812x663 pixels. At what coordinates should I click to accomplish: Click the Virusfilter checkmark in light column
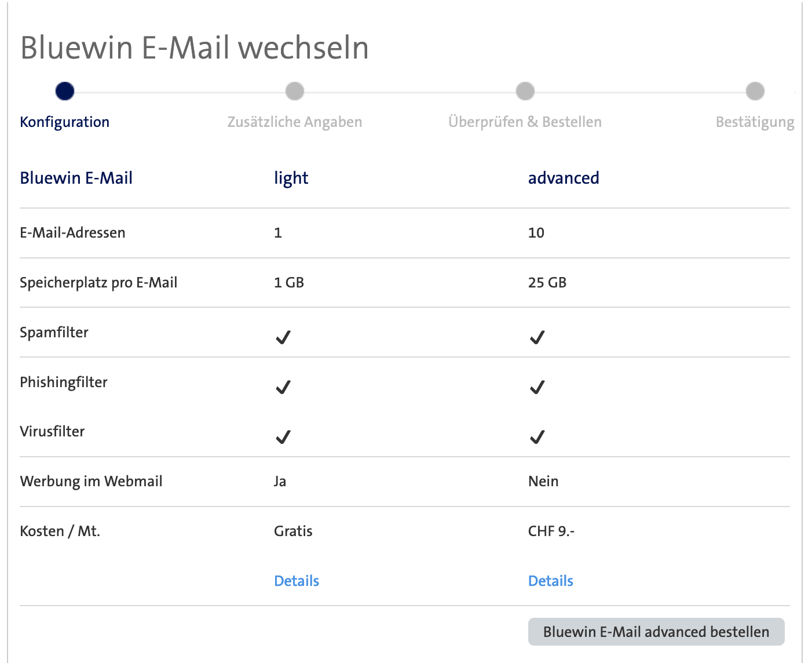point(283,437)
